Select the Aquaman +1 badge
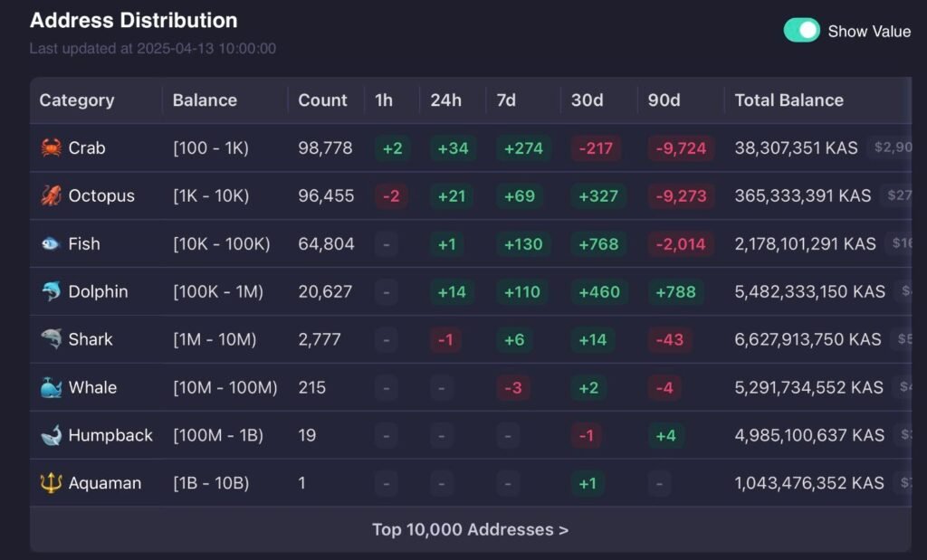The width and height of the screenshot is (927, 560). click(588, 483)
